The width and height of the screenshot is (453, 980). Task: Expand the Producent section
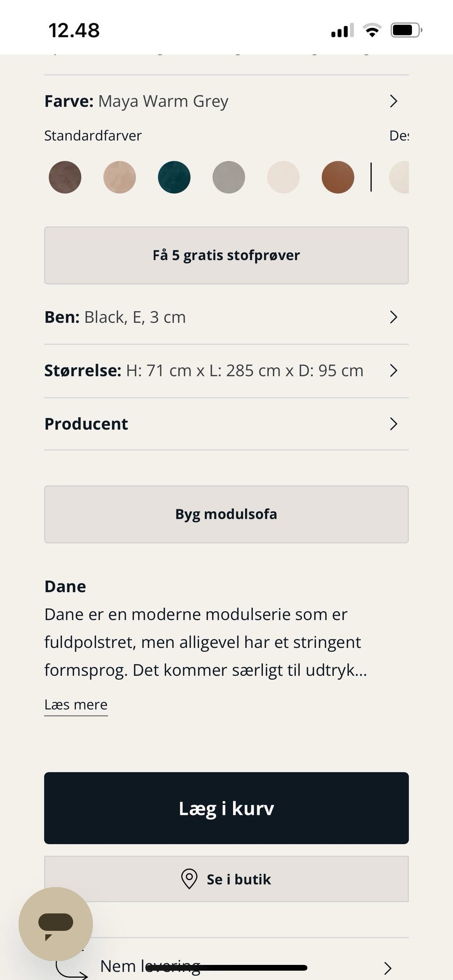point(394,424)
